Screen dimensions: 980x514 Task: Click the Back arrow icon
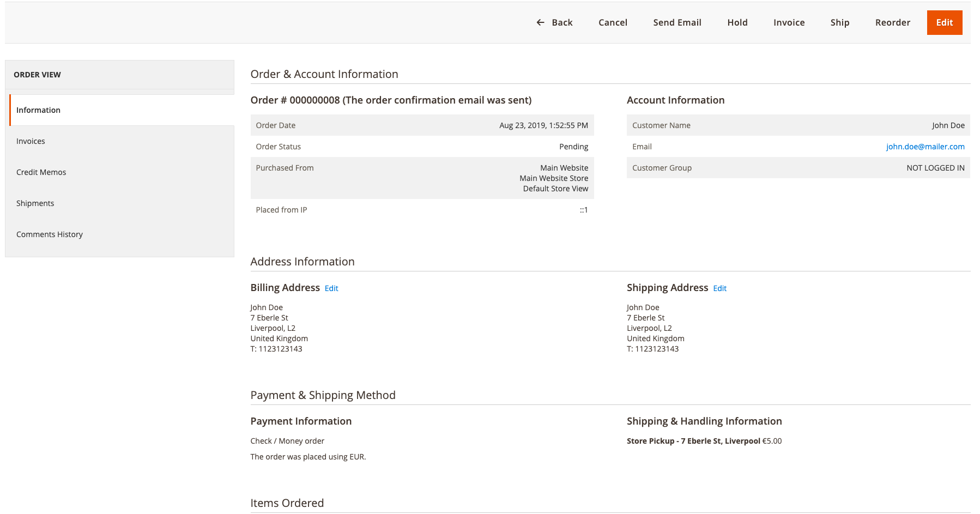click(x=540, y=22)
